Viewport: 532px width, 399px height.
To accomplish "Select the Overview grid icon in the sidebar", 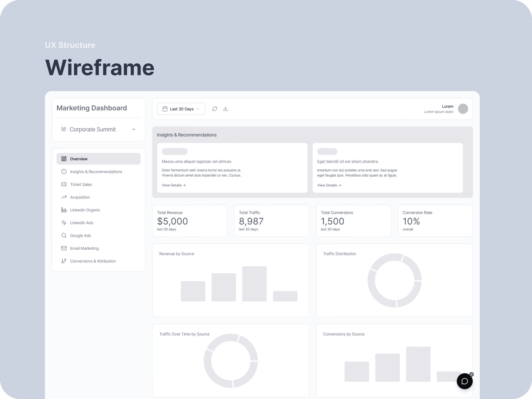I will click(x=64, y=159).
